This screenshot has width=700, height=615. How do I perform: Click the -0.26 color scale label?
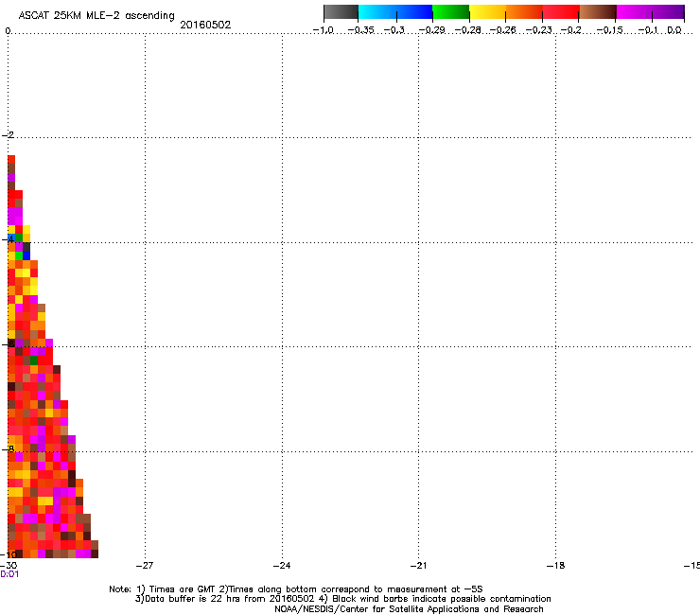tap(503, 30)
